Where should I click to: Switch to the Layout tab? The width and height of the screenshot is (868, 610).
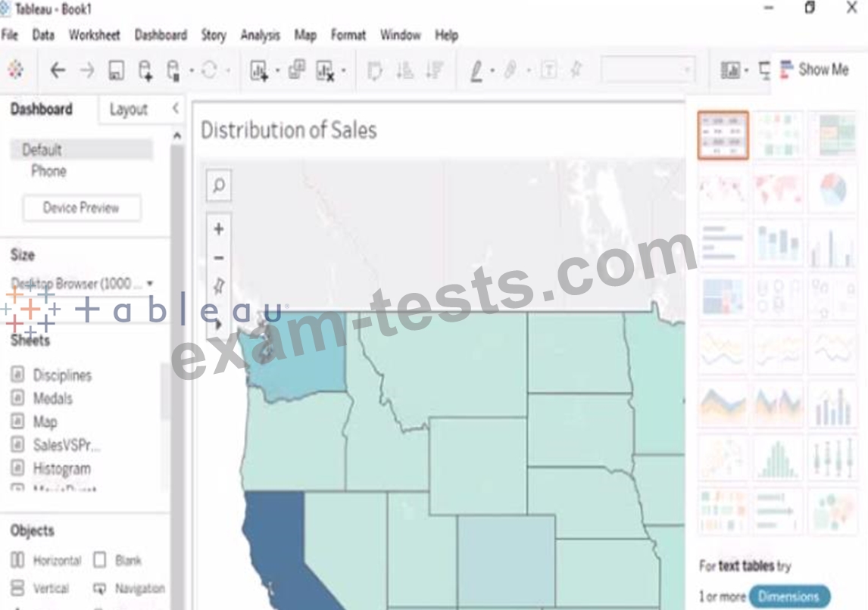pyautogui.click(x=128, y=110)
